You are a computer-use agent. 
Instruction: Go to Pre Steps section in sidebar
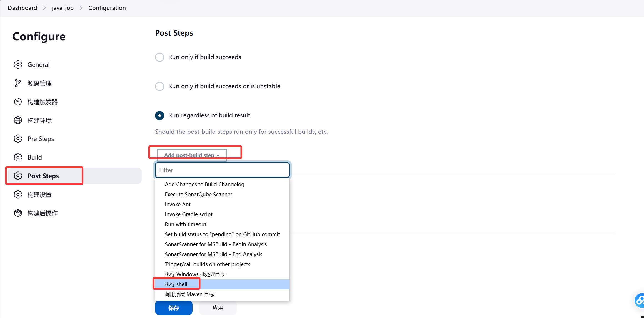[74, 139]
